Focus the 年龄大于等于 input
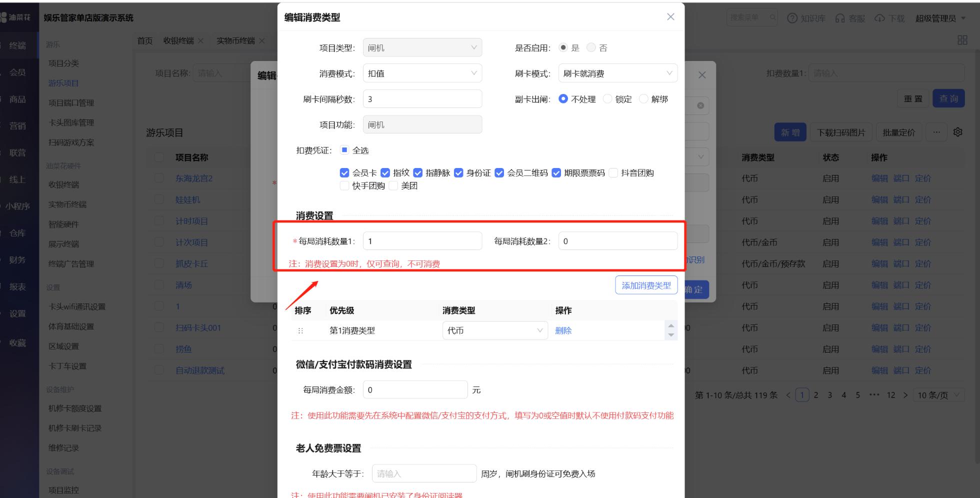 point(424,473)
